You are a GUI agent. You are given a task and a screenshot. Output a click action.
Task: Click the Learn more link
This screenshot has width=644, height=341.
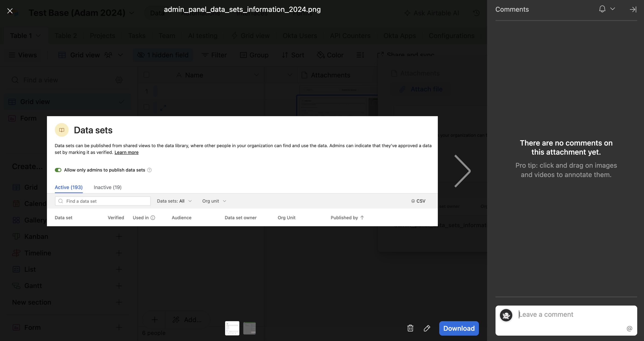(x=127, y=152)
